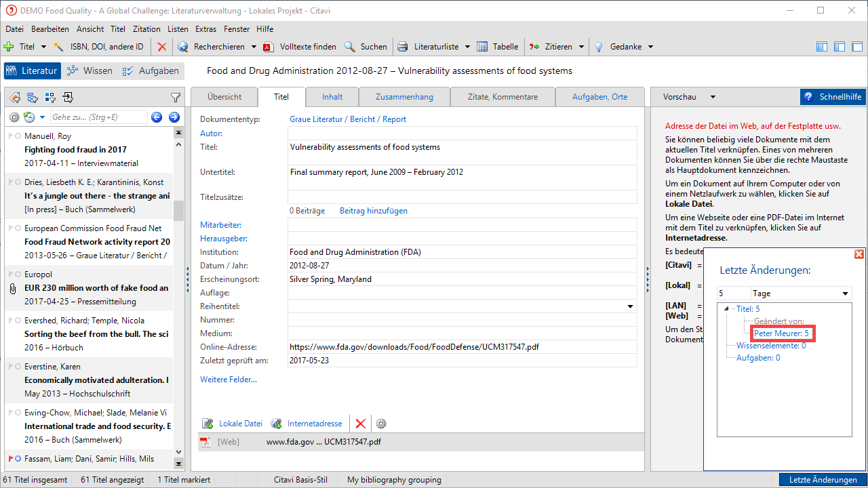Click the Gehe zu search field

pos(98,117)
